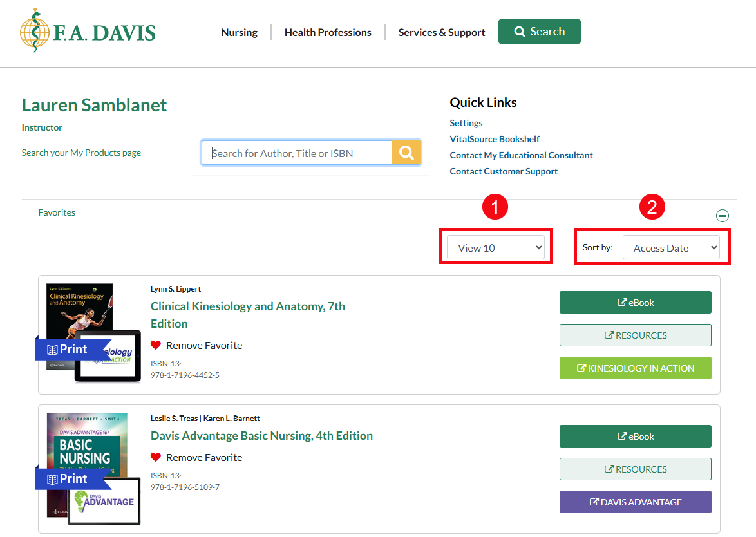Open the eBook for Davis Advantage Basic Nursing
Viewport: 756px width, 537px height.
click(x=636, y=437)
